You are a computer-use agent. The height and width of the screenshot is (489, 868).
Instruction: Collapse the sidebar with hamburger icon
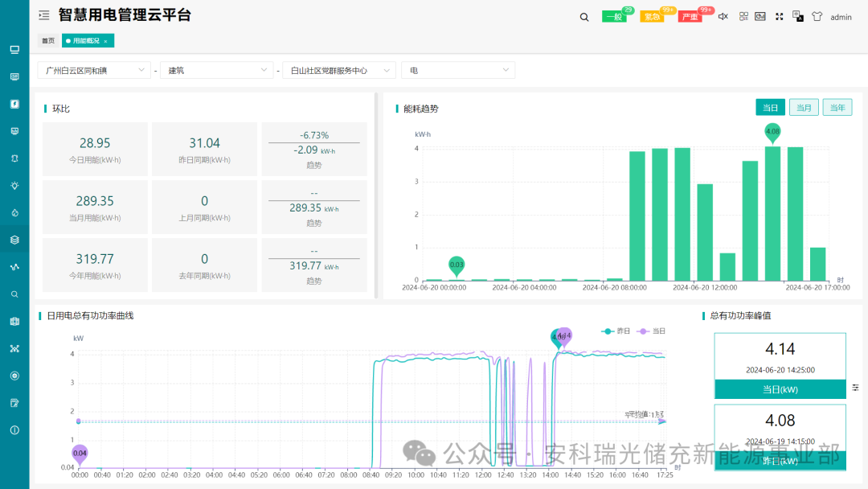pos(44,15)
